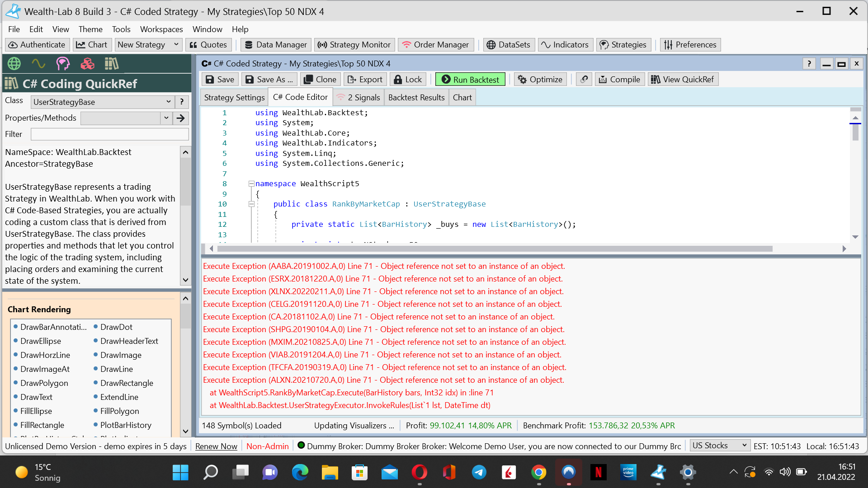
Task: Clone the current strategy
Action: [321, 80]
